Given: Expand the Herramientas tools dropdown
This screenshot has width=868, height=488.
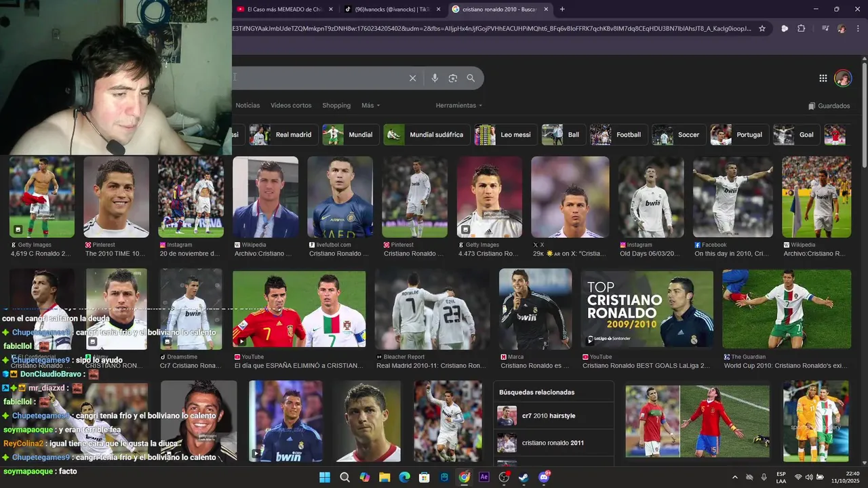Looking at the screenshot, I should coord(459,106).
